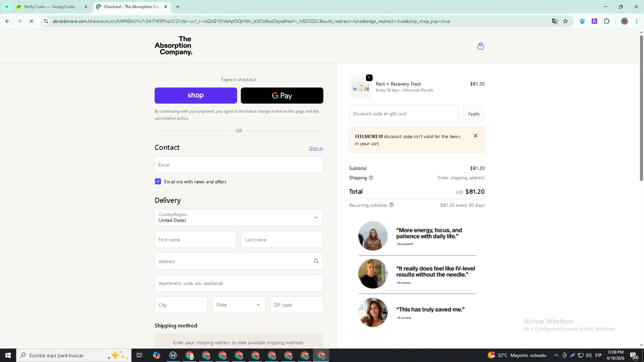Focus the Email input field

pos(239,165)
